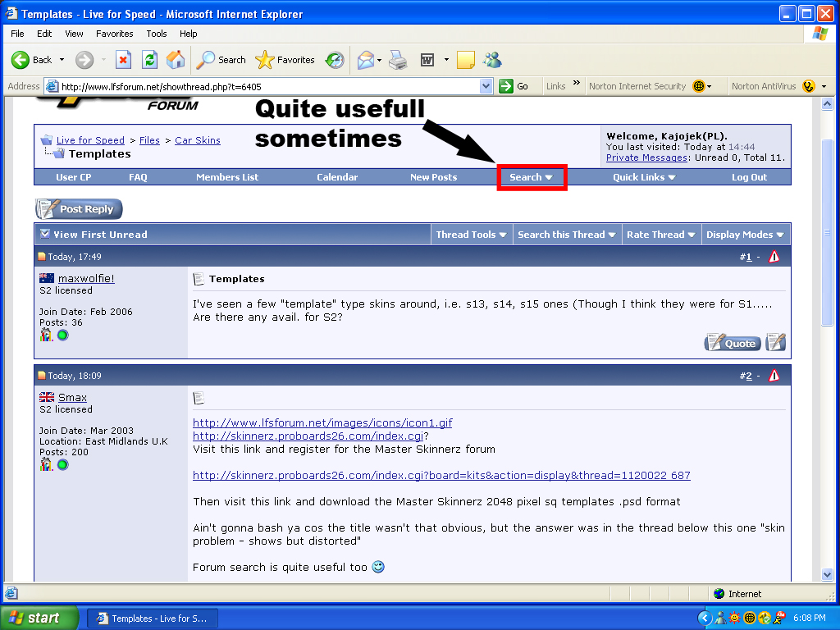
Task: Open the FAQ navigation link
Action: [x=138, y=177]
